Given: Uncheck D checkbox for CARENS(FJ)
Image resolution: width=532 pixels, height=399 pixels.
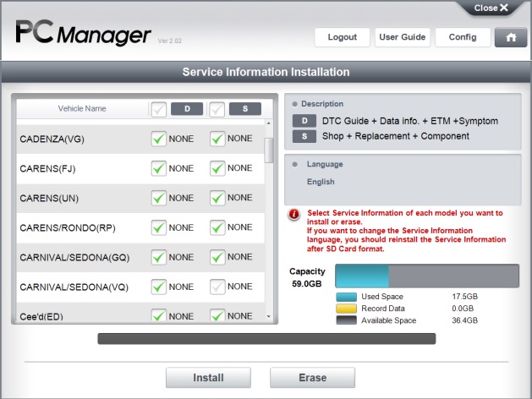Looking at the screenshot, I should click(158, 168).
